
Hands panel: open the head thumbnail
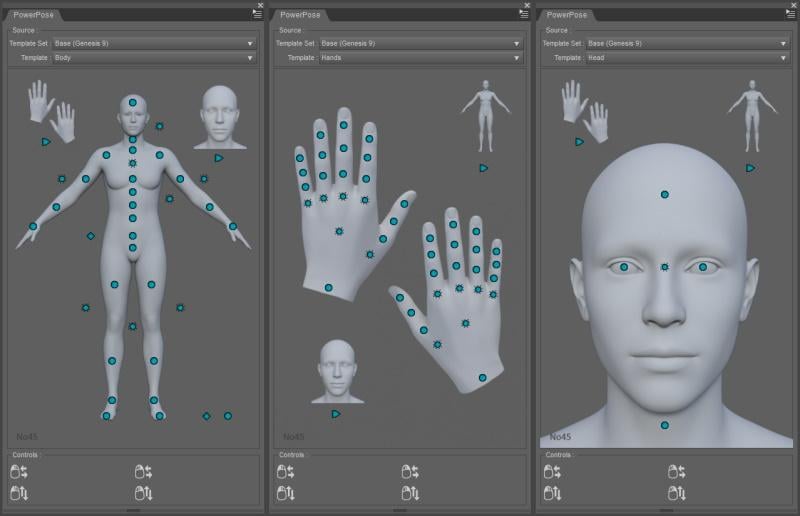pos(337,372)
